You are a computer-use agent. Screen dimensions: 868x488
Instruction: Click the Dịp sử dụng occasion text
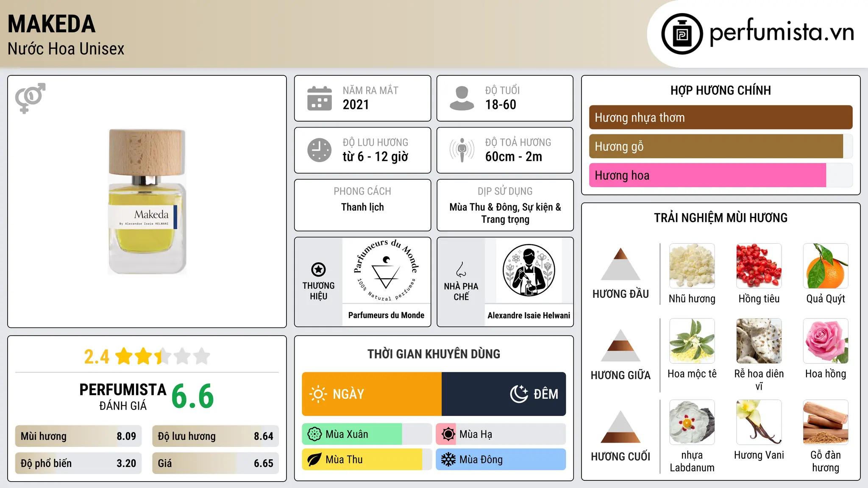[505, 213]
